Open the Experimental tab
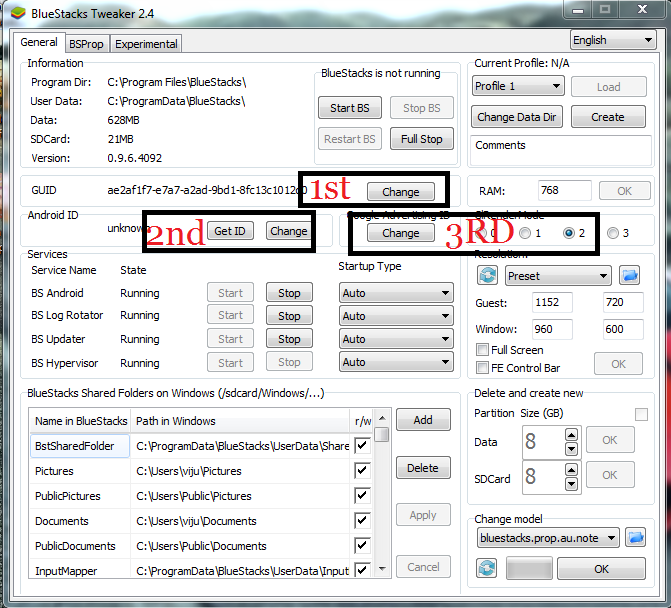671x608 pixels. pos(146,44)
